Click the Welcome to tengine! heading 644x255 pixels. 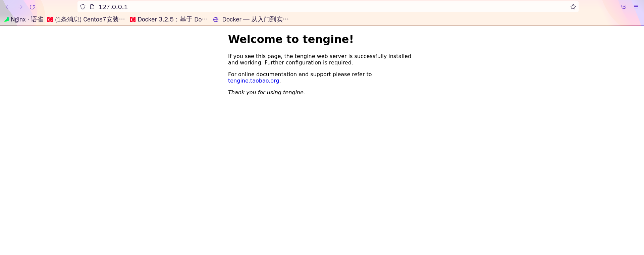coord(291,39)
